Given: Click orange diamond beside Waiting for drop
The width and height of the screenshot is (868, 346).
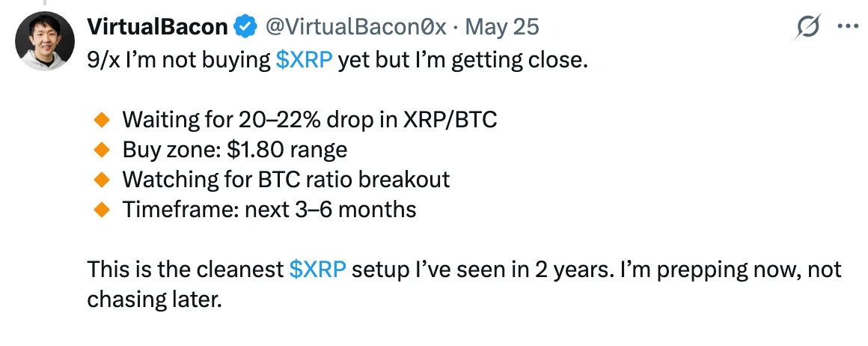Looking at the screenshot, I should pos(102,120).
